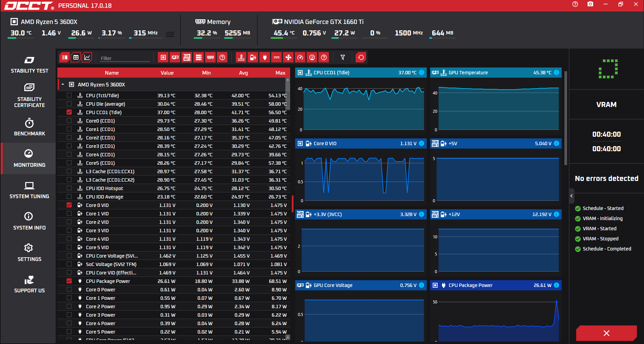This screenshot has height=344, width=644.
Task: Show info for Core 0 VID graph
Action: [x=422, y=143]
